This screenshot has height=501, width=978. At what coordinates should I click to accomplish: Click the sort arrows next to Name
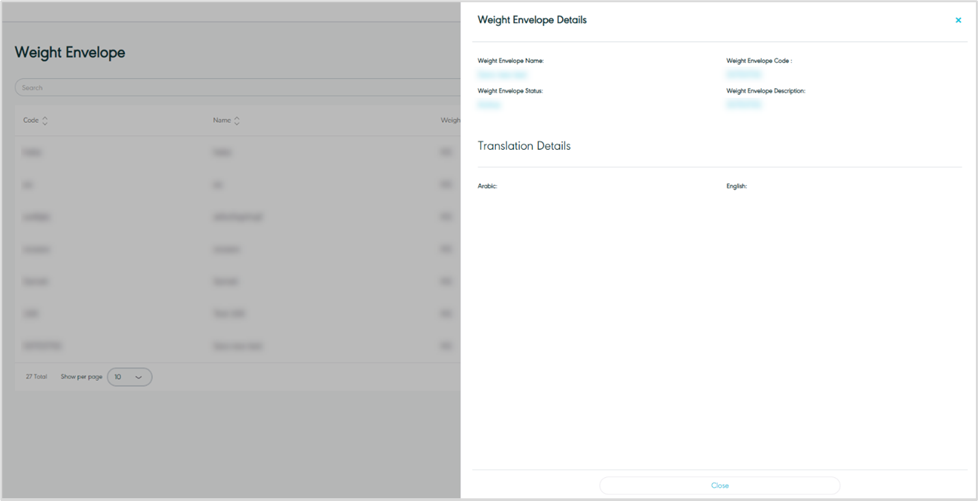tap(237, 121)
